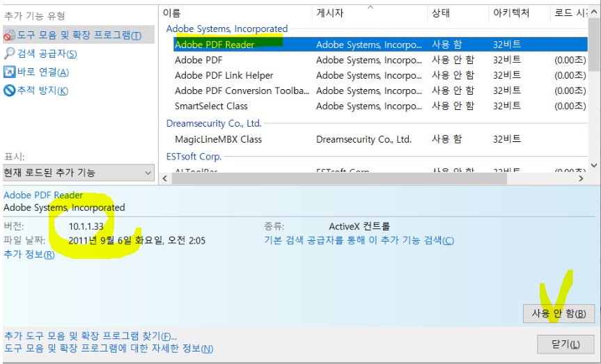Select the Tracking Protection (추적 방지) icon
601x364 pixels.
point(9,90)
